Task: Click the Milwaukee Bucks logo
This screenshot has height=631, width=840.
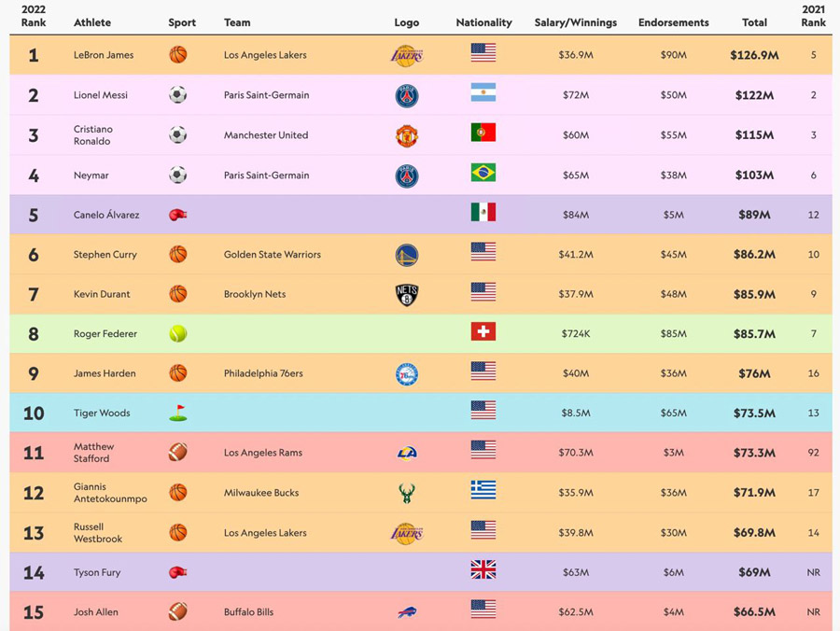Action: 407,493
